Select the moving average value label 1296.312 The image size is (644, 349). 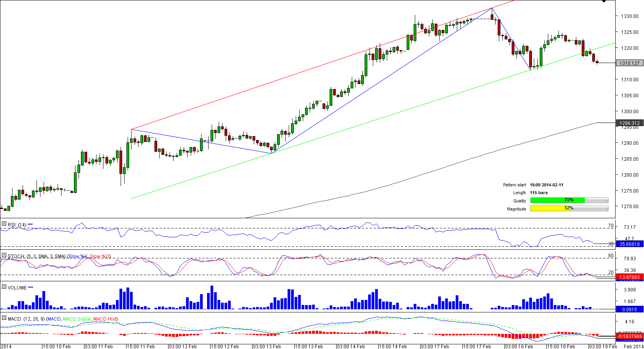click(x=629, y=123)
